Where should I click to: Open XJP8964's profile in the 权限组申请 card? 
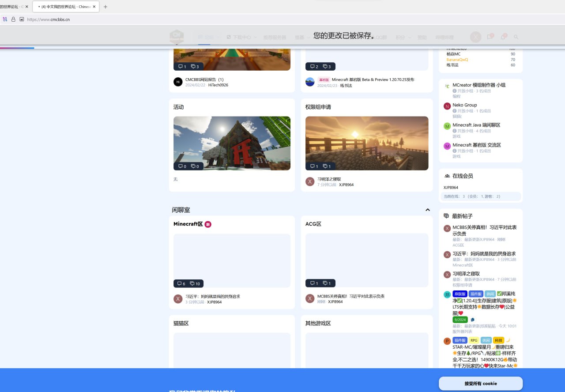[346, 185]
